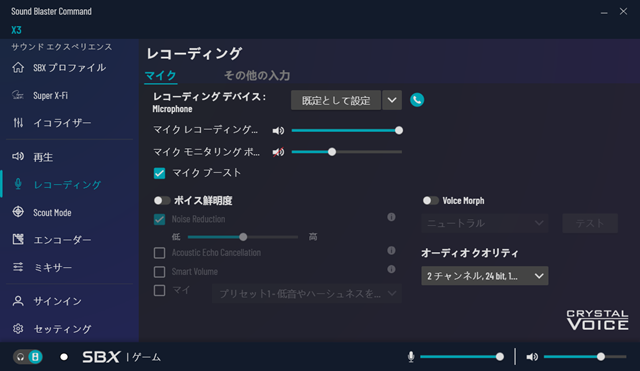Open エンコーダー icon in sidebar

tap(18, 239)
